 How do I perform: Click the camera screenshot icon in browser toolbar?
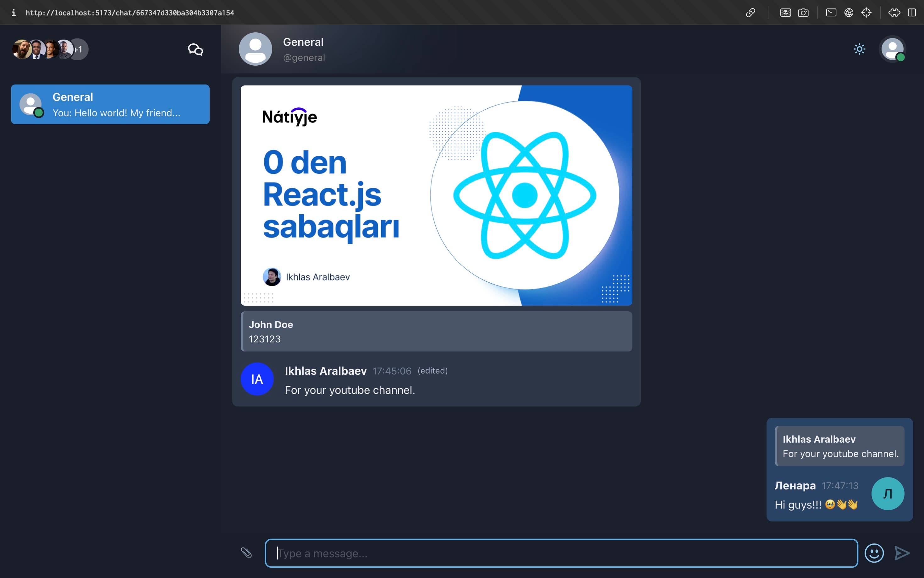click(803, 13)
